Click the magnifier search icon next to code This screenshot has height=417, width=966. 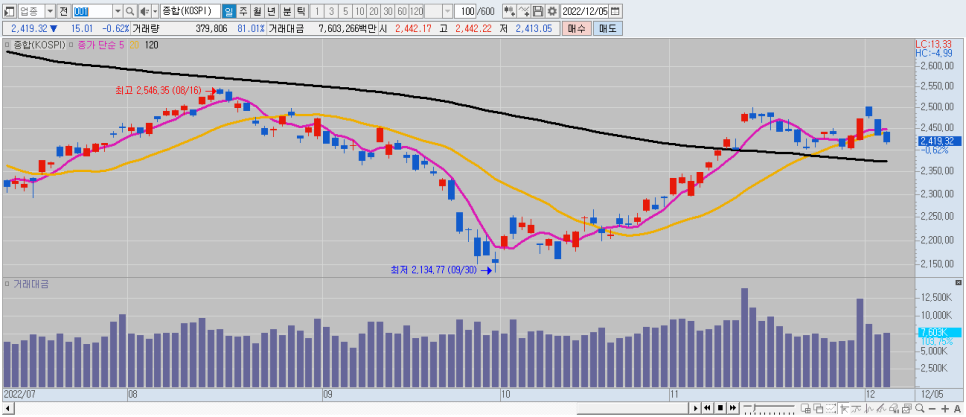[129, 11]
